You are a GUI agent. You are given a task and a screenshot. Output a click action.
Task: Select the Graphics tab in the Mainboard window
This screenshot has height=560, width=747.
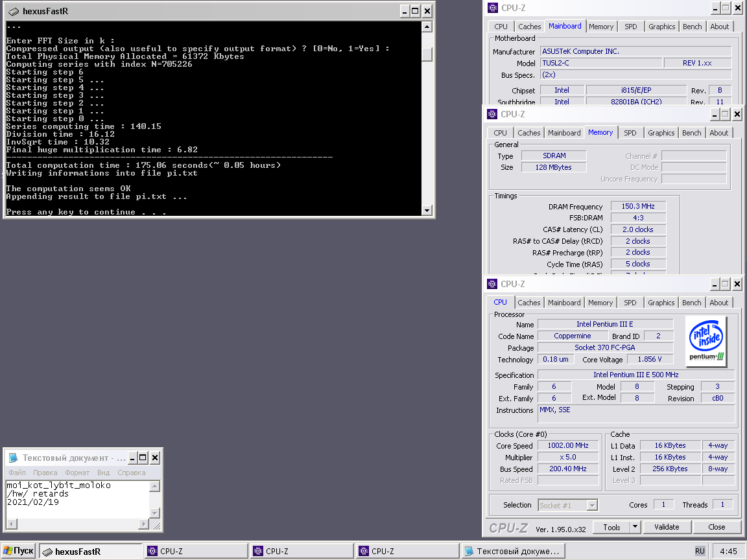pos(661,27)
